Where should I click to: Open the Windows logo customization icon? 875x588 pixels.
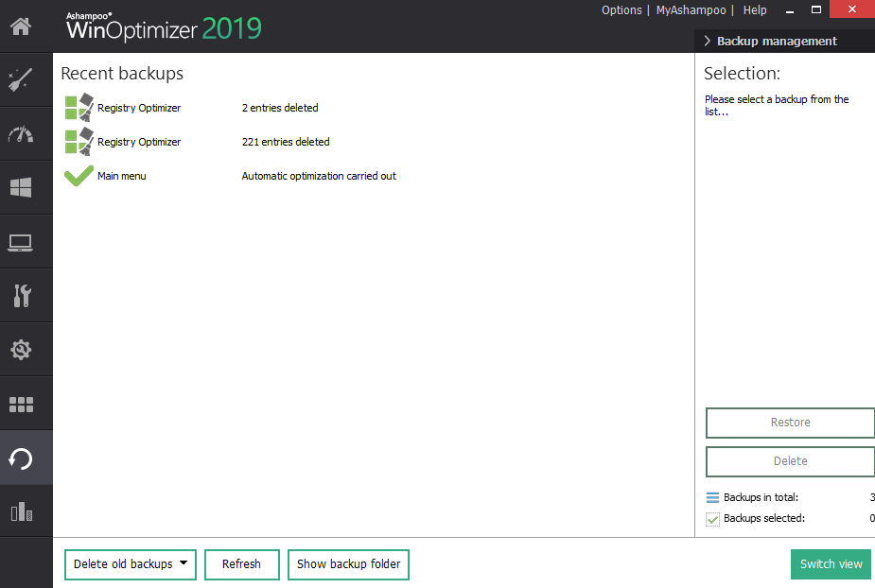[21, 187]
